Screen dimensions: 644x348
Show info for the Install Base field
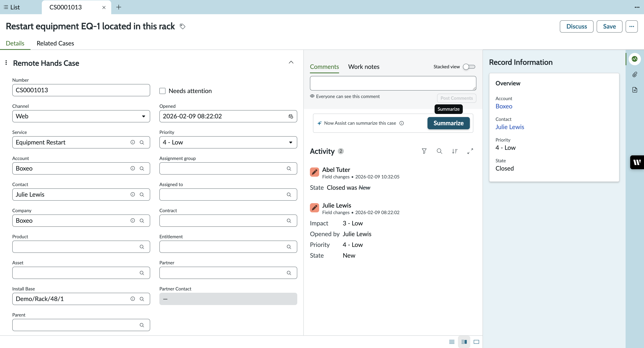tap(133, 299)
